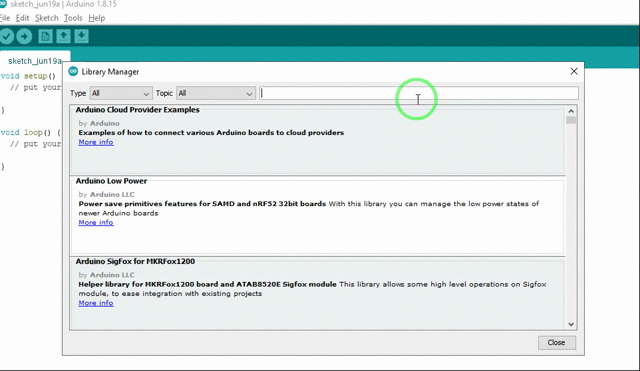Viewport: 640px width, 371px height.
Task: Click the 'Helper library for MKRFox1200 board' description
Action: click(x=207, y=284)
